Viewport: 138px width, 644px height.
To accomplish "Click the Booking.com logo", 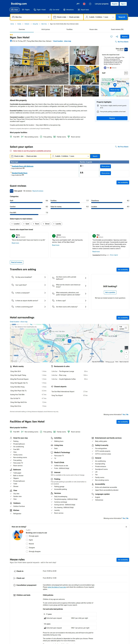I will [19, 4].
